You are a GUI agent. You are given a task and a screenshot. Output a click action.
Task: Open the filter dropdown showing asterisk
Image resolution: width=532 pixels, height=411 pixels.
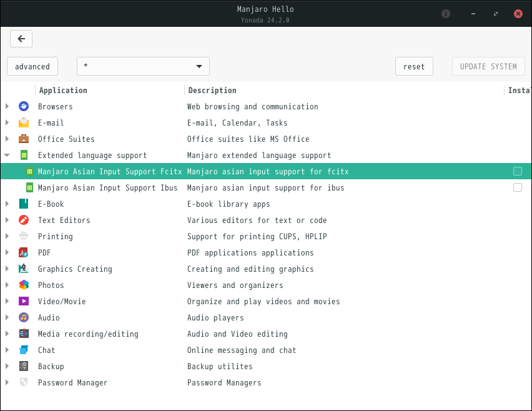(143, 66)
